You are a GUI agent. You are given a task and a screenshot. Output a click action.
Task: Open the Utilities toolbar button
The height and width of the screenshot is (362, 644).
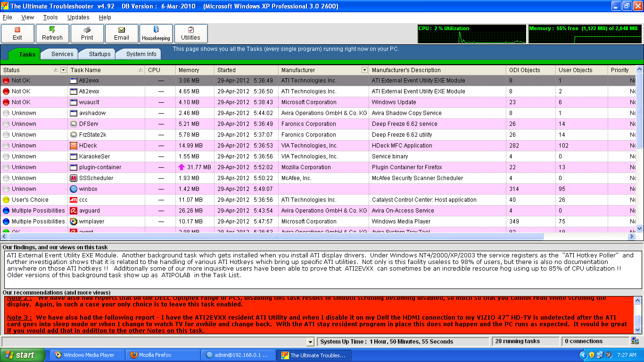[x=190, y=34]
